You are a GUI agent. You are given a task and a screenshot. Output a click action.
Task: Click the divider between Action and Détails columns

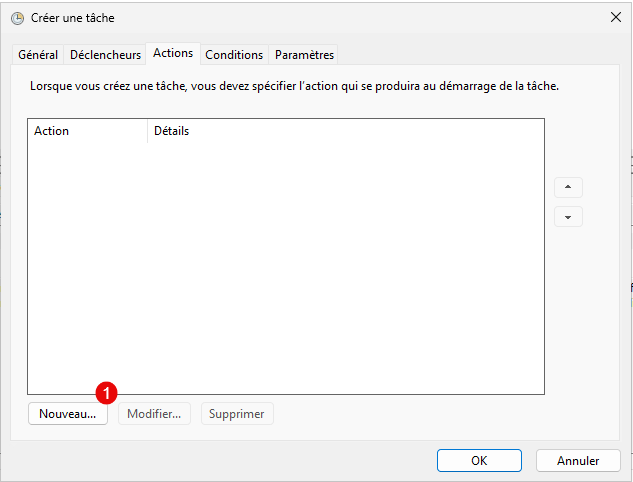[x=147, y=131]
